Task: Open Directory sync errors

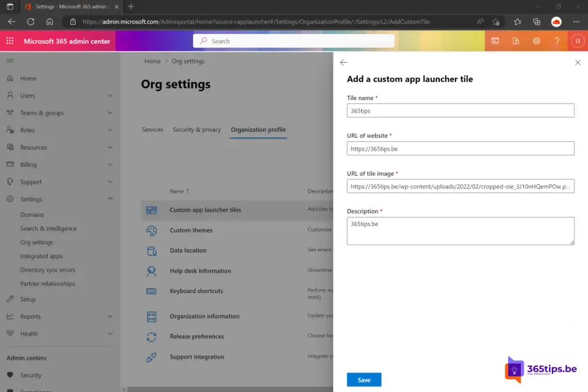Action: click(48, 270)
